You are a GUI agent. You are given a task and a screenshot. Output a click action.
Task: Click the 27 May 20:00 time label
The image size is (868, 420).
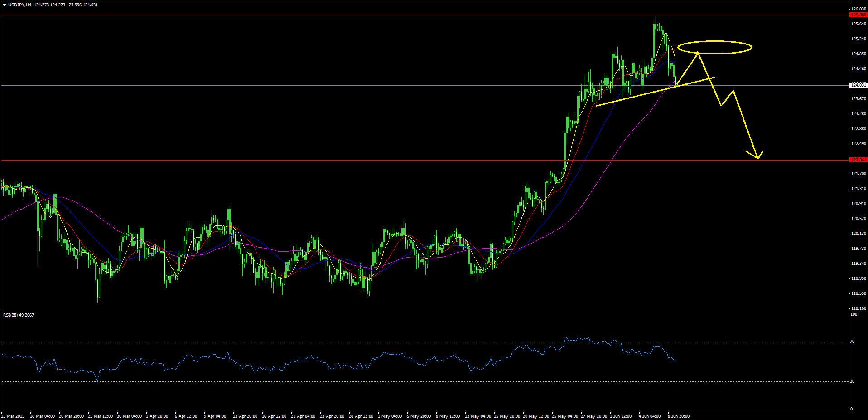click(x=594, y=416)
